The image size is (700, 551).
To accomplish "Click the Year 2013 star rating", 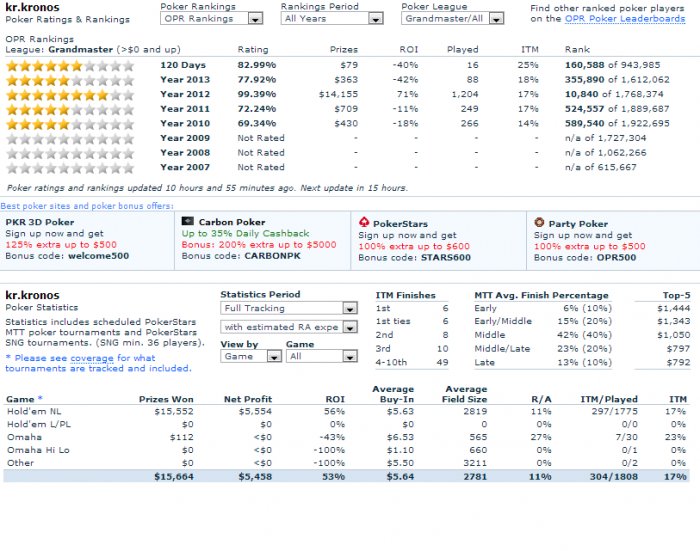I will pyautogui.click(x=70, y=81).
